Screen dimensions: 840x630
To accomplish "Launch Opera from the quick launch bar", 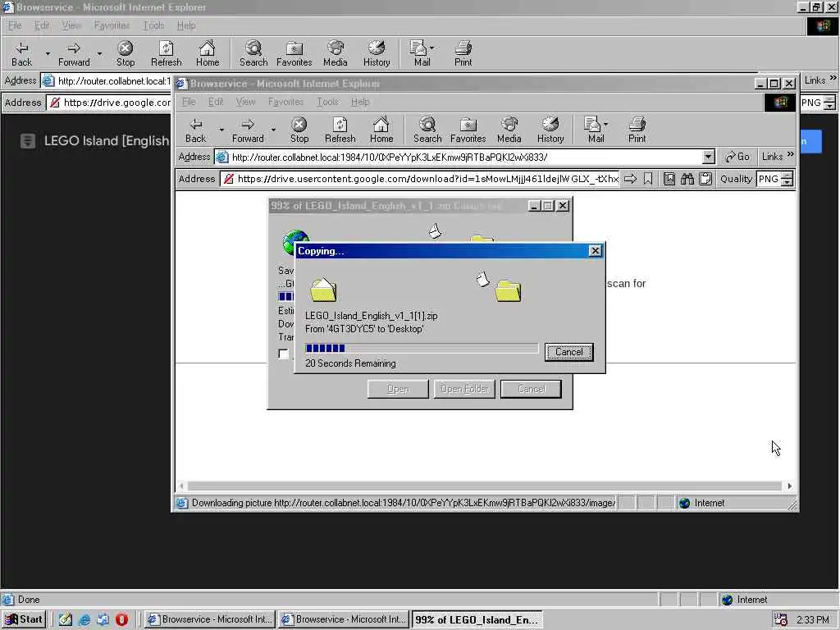I will tap(121, 619).
